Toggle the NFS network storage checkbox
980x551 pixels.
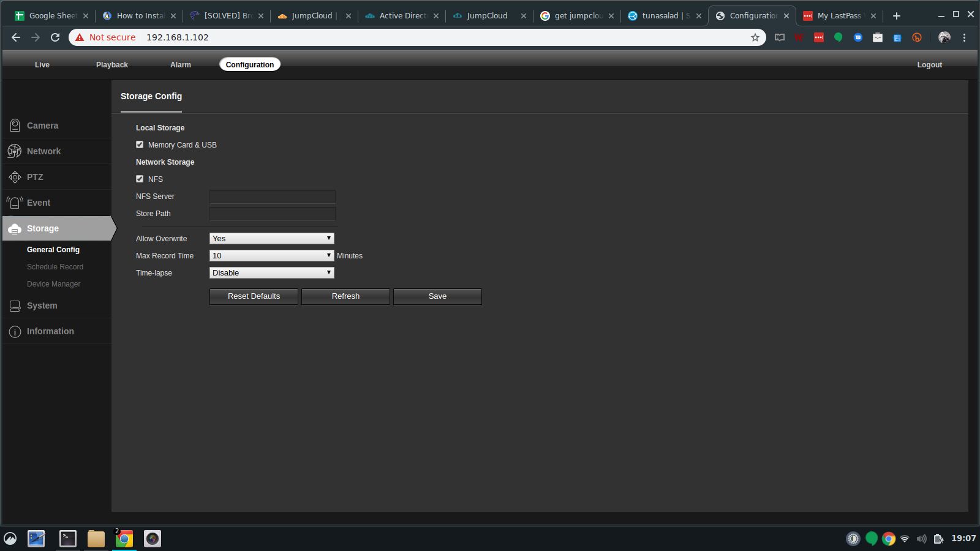coord(140,179)
